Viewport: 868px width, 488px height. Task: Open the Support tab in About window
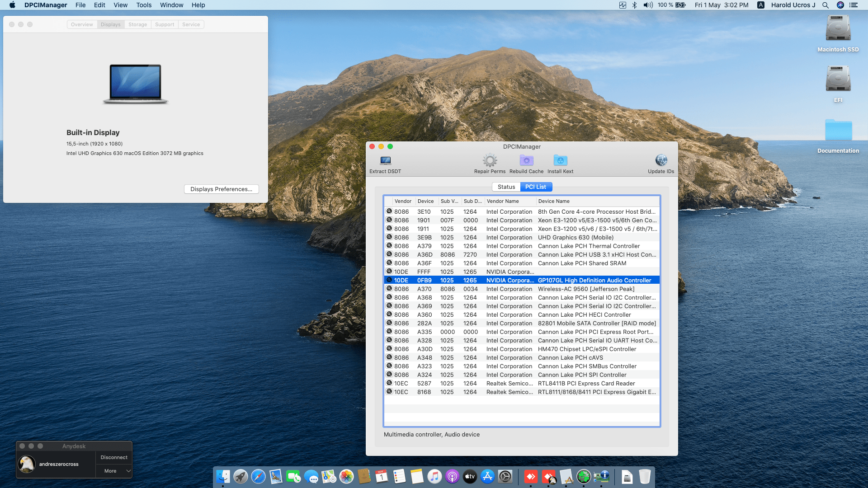pos(165,24)
